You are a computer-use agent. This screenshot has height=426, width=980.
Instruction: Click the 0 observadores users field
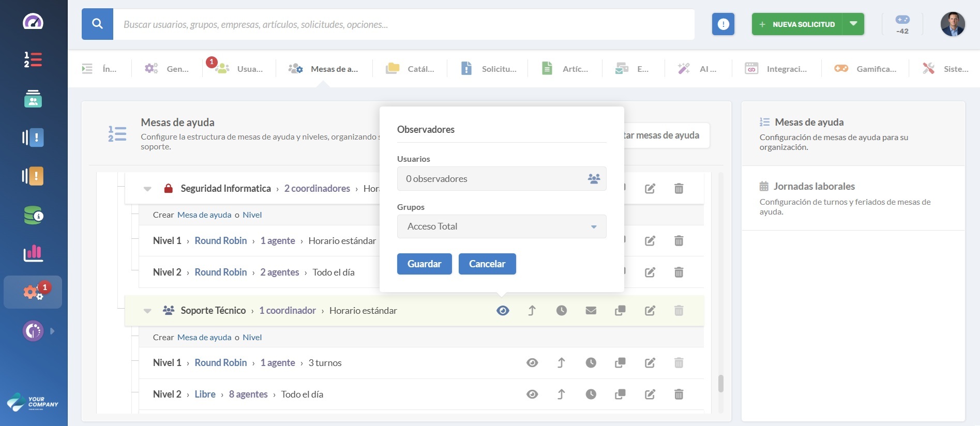click(x=502, y=178)
